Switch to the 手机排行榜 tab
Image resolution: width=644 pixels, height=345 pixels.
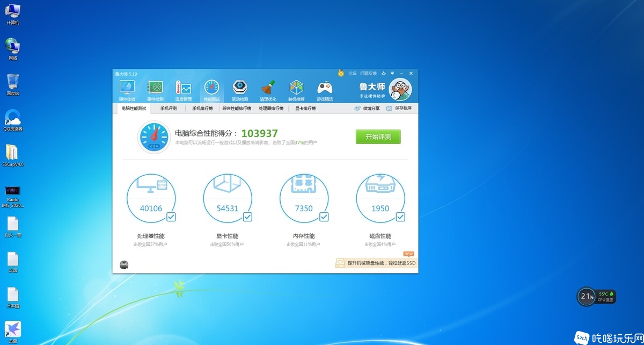click(x=202, y=109)
